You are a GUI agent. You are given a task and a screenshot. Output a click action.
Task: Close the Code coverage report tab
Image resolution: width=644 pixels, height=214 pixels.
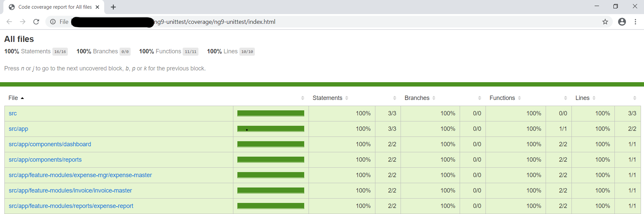coord(97,7)
